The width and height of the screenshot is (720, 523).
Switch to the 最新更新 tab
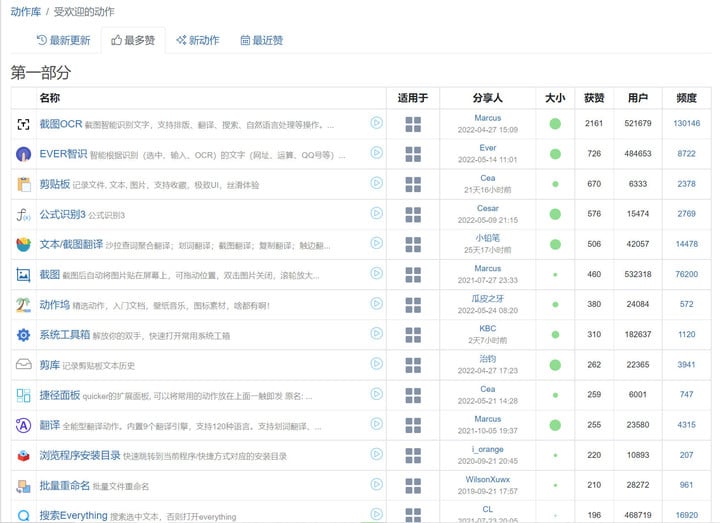[x=63, y=40]
